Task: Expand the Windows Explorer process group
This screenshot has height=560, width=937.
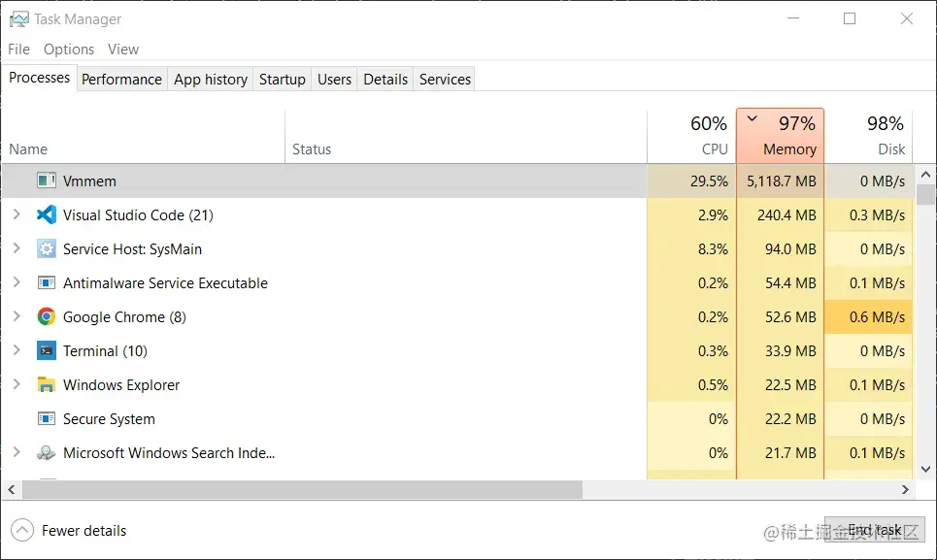Action: coord(17,384)
